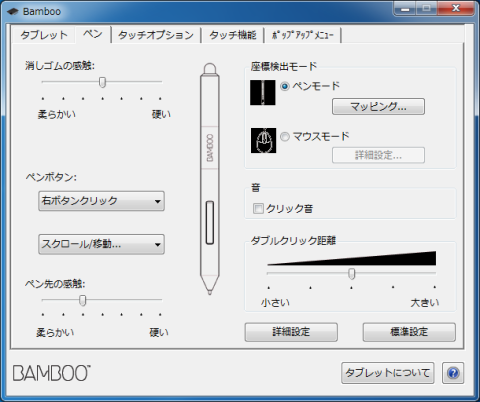Click the ペン先の感触 slider handle
Image resolution: width=480 pixels, height=402 pixels.
click(83, 300)
